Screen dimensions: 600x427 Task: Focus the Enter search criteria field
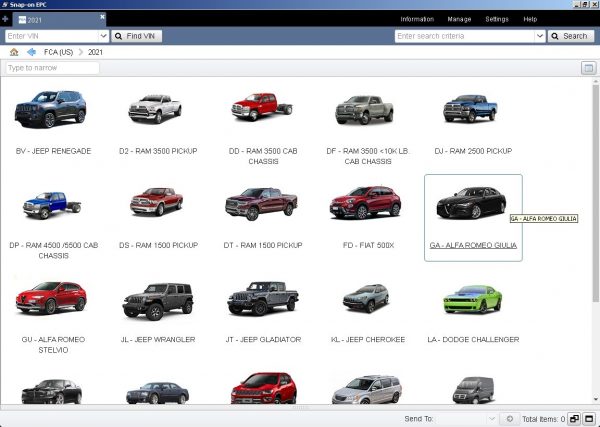465,36
